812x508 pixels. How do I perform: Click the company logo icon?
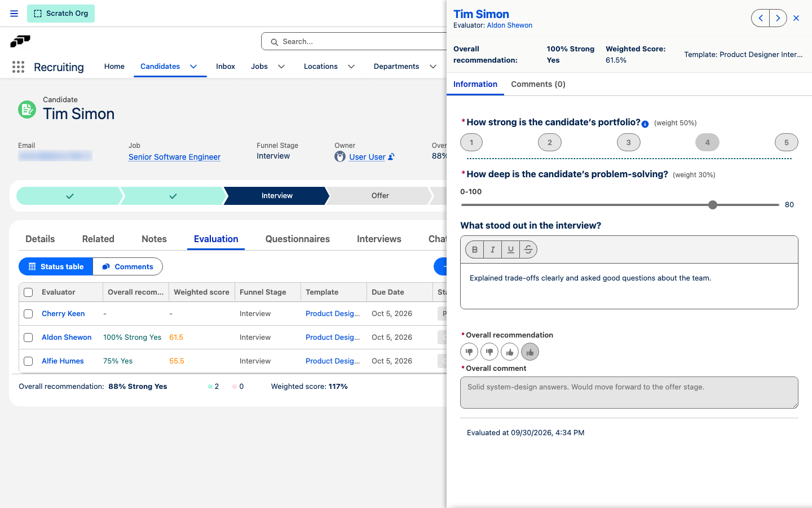20,41
